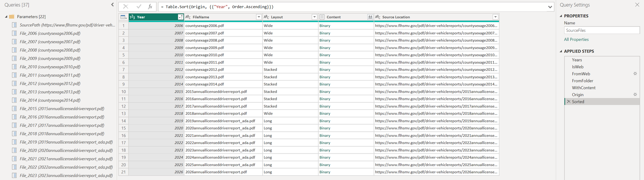Open the table menu icon in the grid corner
Screen dimensions: 644x180
[x=123, y=17]
